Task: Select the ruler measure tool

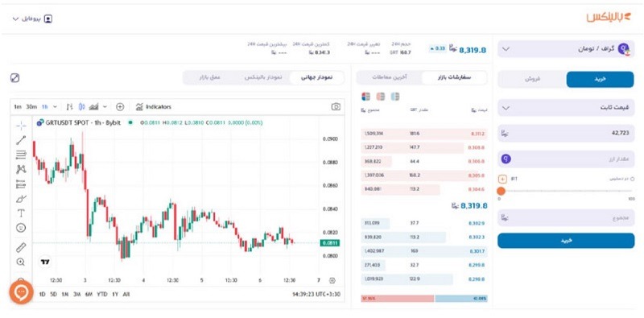Action: pos(21,247)
